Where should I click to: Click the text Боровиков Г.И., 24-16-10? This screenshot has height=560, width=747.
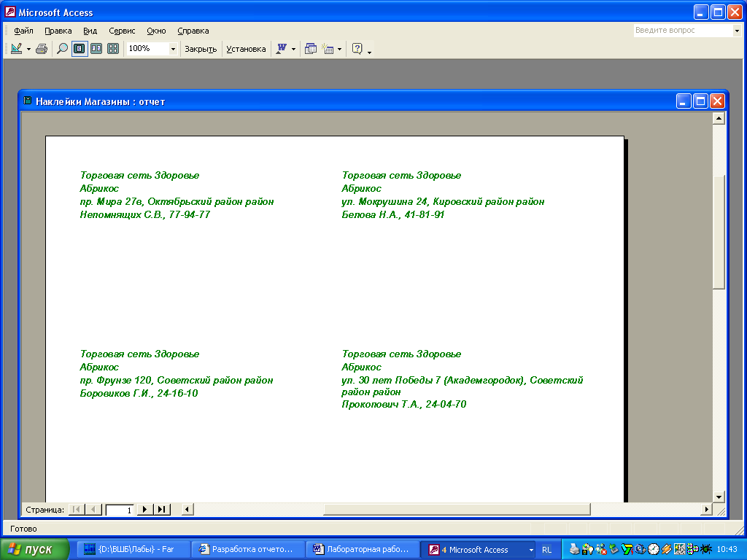139,393
